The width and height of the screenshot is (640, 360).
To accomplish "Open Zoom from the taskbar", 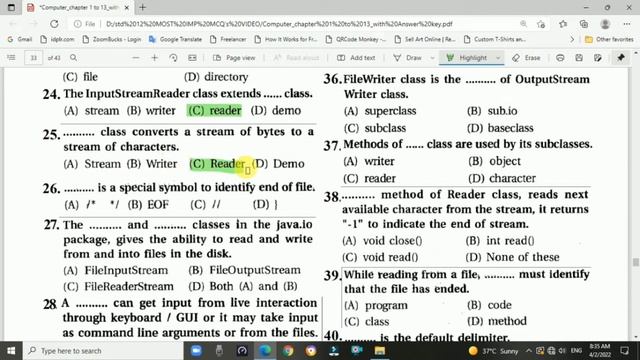I will pos(196,351).
